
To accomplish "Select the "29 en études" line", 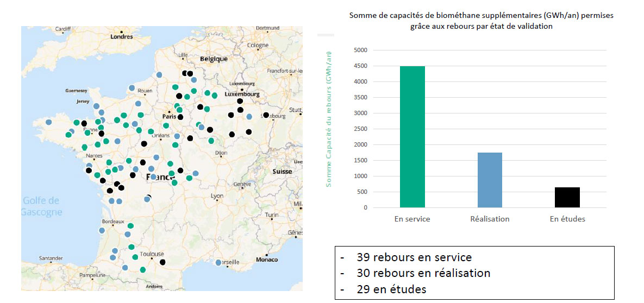I will [x=391, y=289].
